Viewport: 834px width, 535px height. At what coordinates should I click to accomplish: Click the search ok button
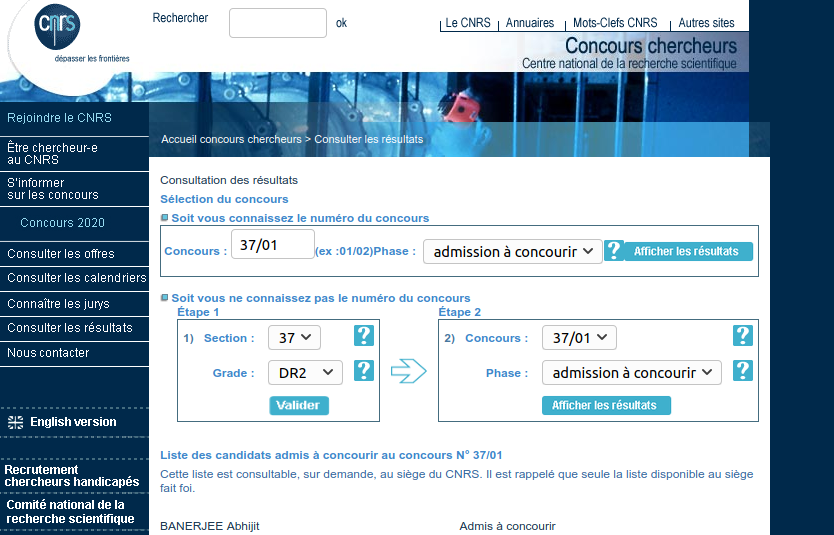tap(341, 23)
